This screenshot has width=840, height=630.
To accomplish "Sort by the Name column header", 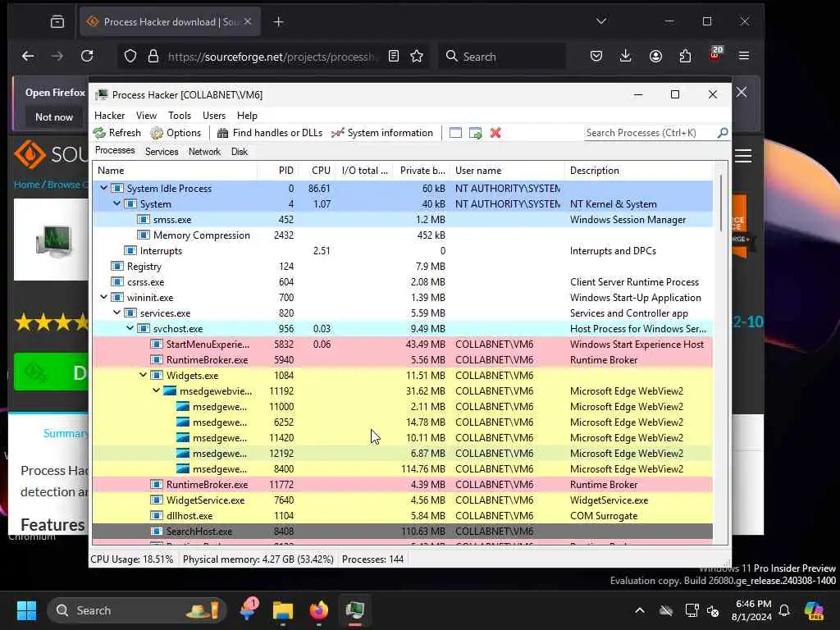I will coord(176,171).
